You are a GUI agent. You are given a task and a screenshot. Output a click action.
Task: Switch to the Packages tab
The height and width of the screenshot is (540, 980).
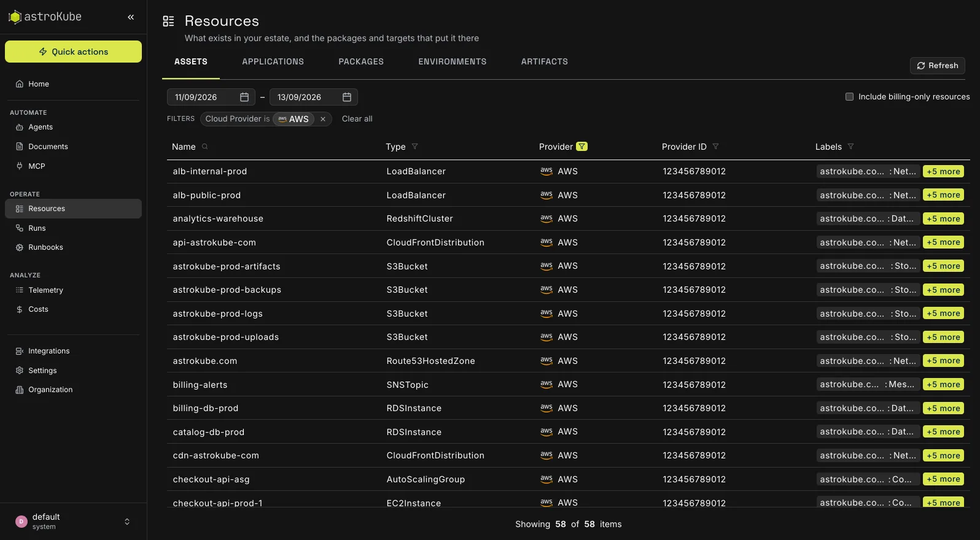[361, 62]
